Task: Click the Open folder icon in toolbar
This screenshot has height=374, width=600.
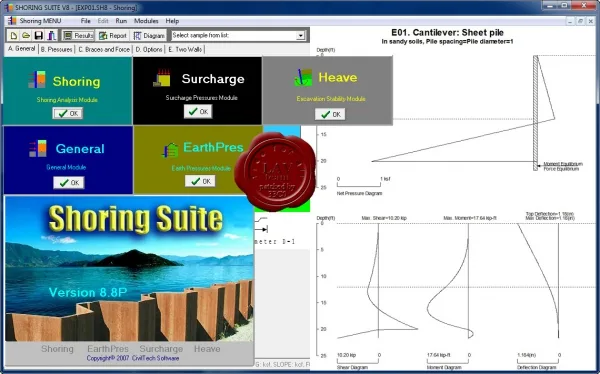Action: coord(26,36)
